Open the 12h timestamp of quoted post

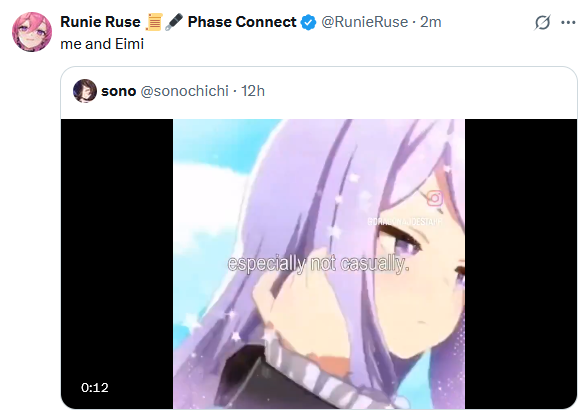pos(253,91)
